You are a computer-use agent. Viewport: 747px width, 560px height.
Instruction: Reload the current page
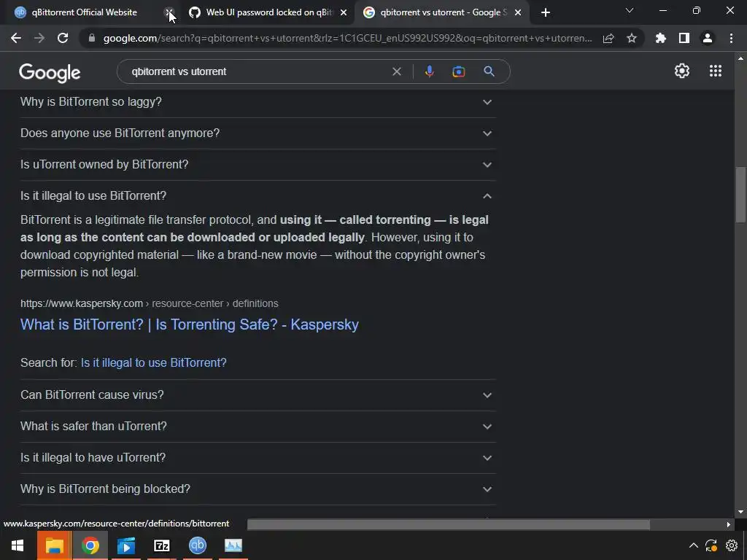(x=63, y=38)
